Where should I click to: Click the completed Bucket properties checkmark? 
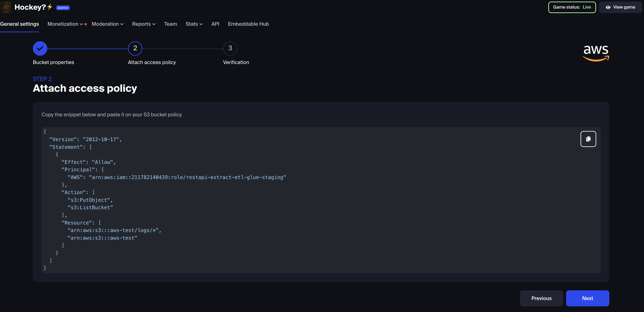[40, 48]
